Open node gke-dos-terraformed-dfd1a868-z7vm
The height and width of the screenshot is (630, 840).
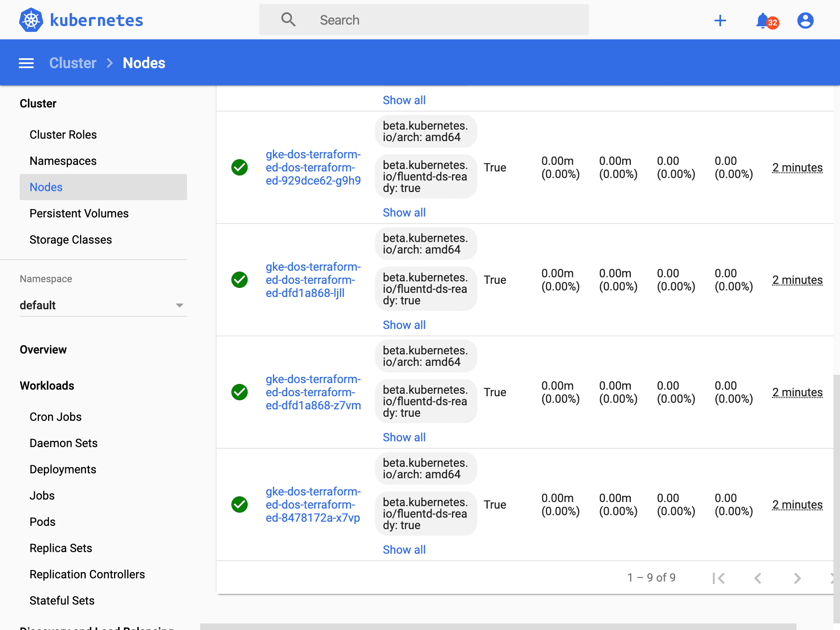click(313, 392)
